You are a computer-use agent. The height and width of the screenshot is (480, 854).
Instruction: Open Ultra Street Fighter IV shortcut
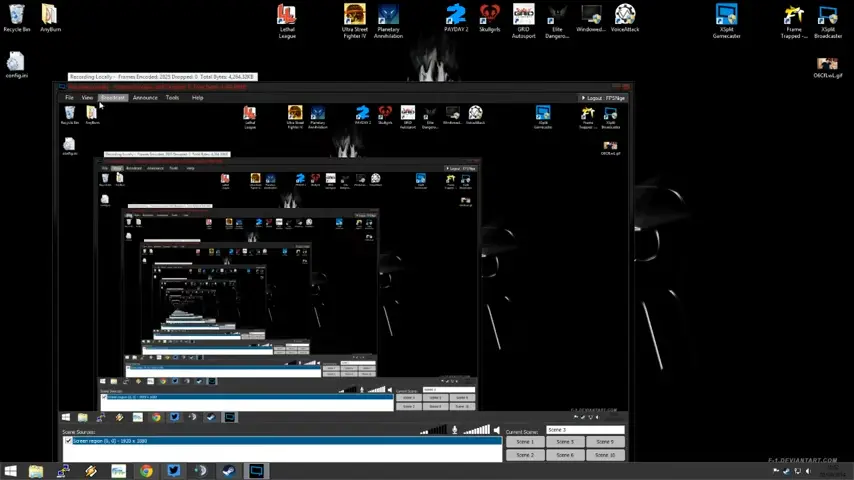click(355, 21)
